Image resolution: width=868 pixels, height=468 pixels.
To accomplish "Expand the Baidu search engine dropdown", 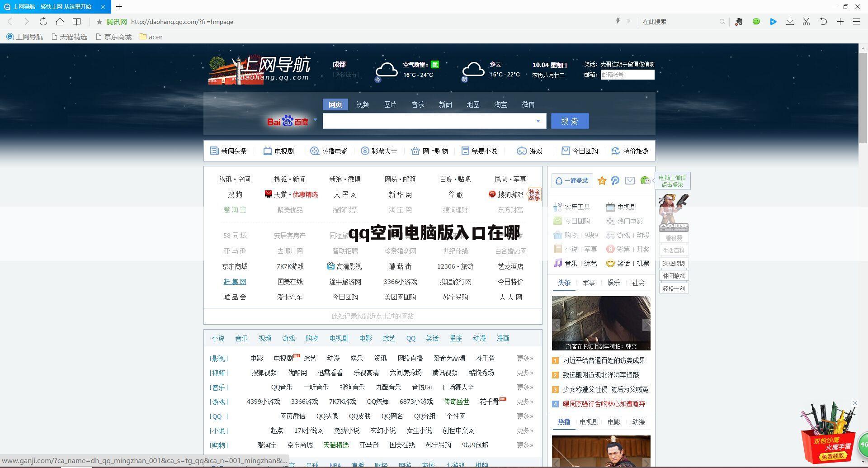I will [x=315, y=120].
